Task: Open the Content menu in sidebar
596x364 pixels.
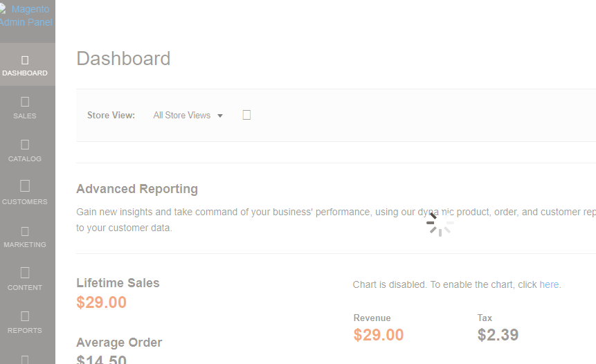Action: click(x=25, y=280)
